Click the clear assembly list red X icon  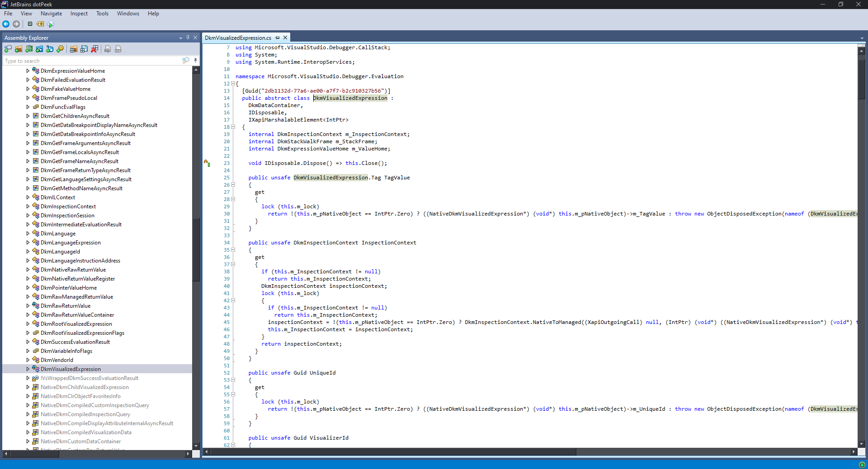tap(94, 49)
